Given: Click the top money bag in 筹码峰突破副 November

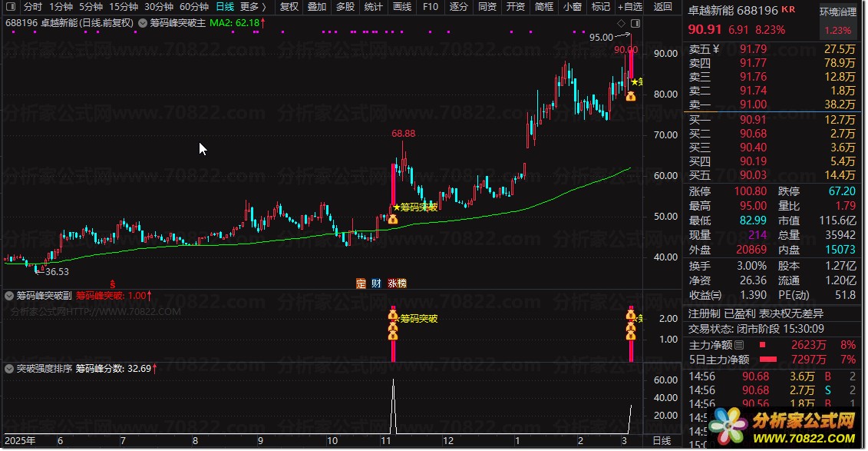Looking at the screenshot, I should [392, 316].
